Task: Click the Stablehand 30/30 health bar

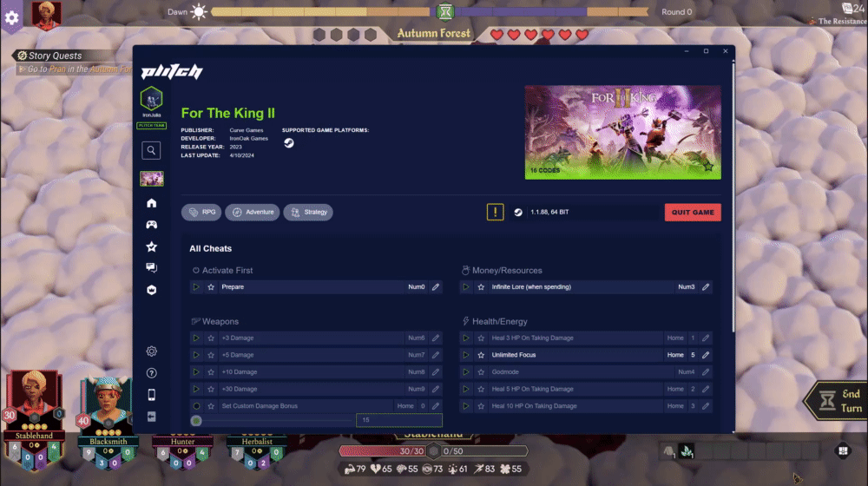Action: pos(385,451)
